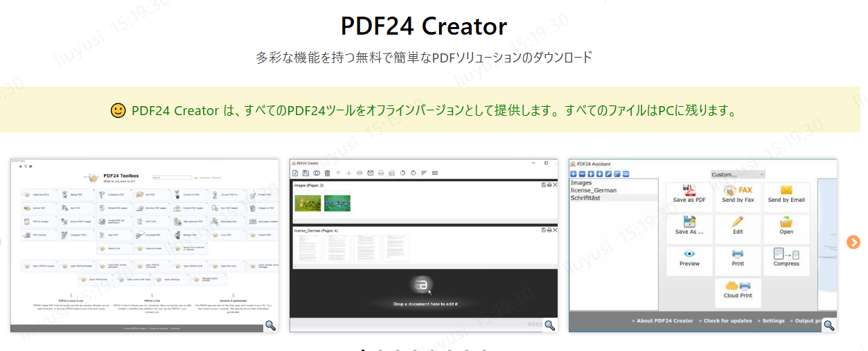Click the Send a fax tile in Toolbox
868x351 pixels.
pyautogui.click(x=114, y=248)
